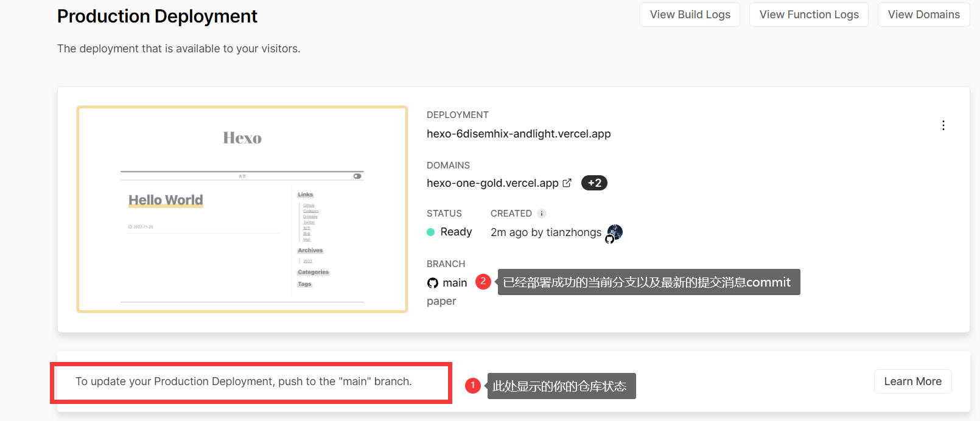This screenshot has height=421, width=980.
Task: Open View Function Logs
Action: 808,15
